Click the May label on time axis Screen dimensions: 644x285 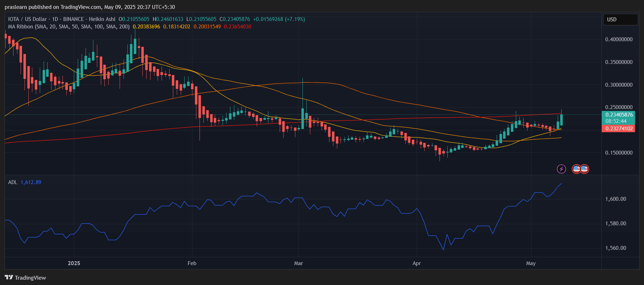pos(531,263)
